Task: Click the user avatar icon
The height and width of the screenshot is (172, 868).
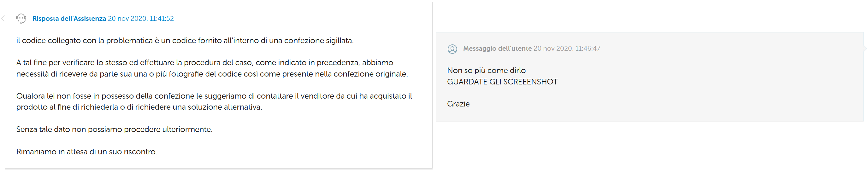Action: point(452,49)
